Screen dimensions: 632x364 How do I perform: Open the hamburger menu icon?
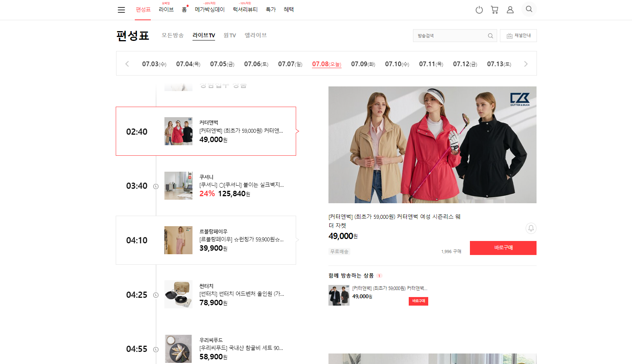tap(121, 10)
